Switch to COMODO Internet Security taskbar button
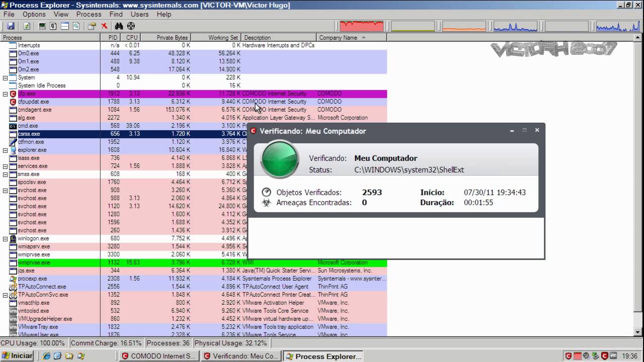 (159, 356)
